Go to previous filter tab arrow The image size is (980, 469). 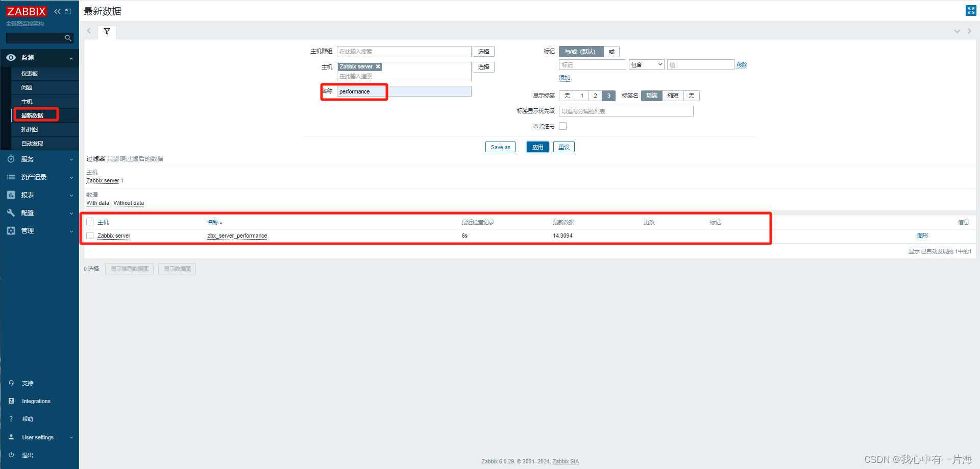pos(89,31)
